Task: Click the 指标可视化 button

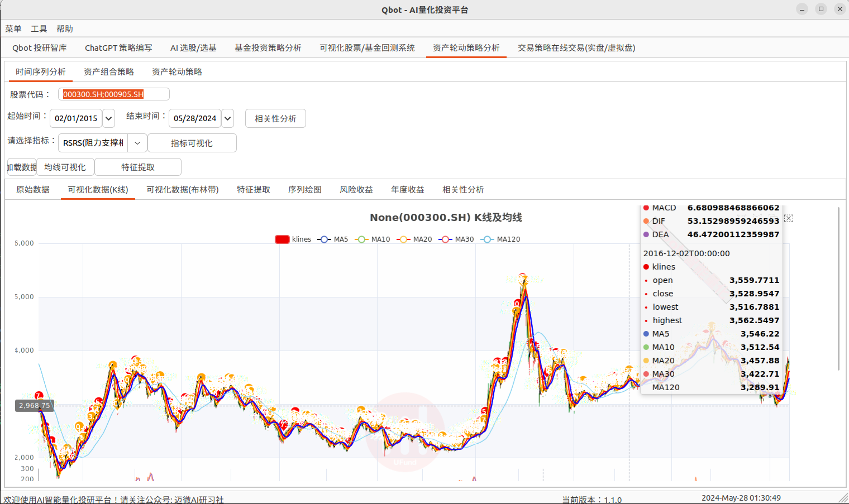Action: (192, 143)
